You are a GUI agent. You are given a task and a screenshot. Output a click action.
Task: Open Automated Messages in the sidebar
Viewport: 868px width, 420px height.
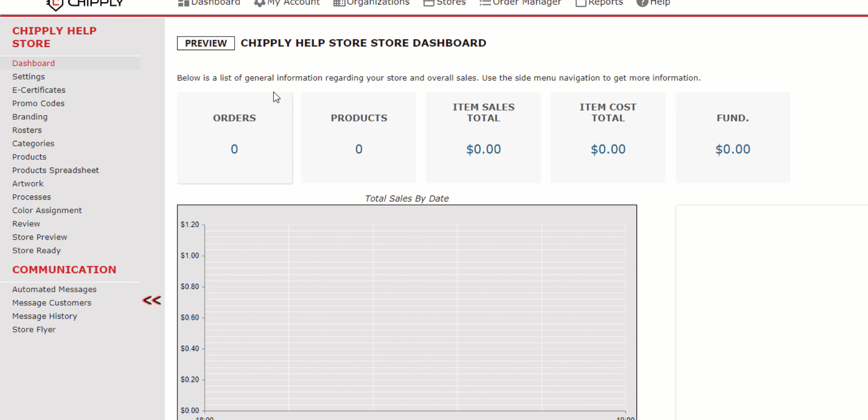(x=54, y=289)
